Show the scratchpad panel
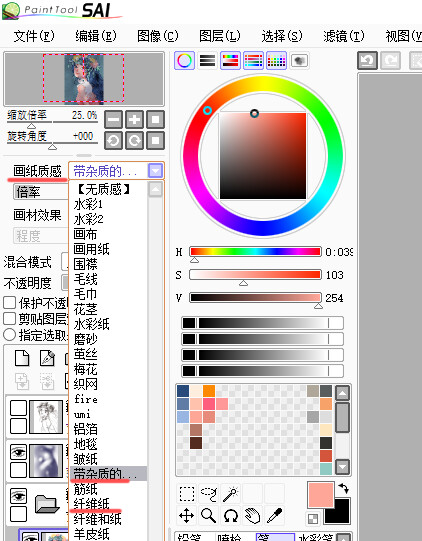422x541 pixels. (299, 61)
